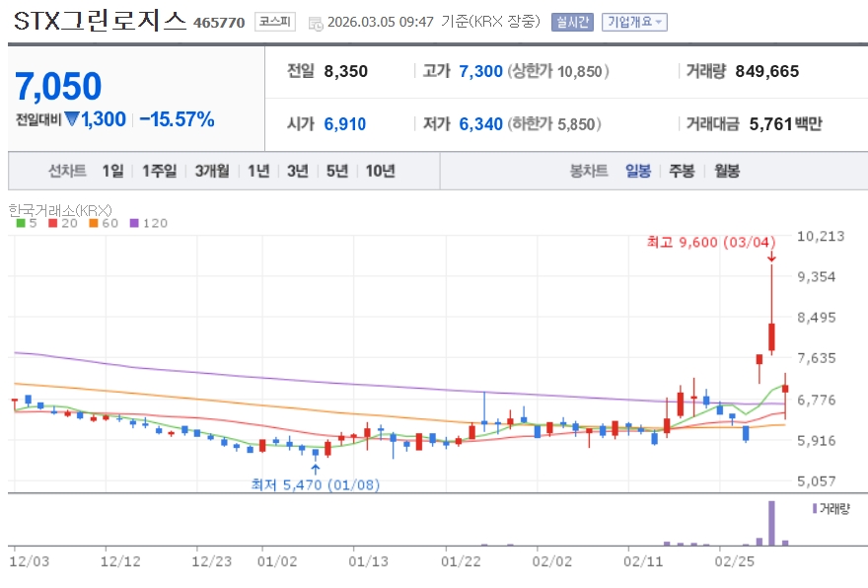Image resolution: width=868 pixels, height=588 pixels.
Task: Click the green 5-day moving average swatch
Action: (x=22, y=223)
